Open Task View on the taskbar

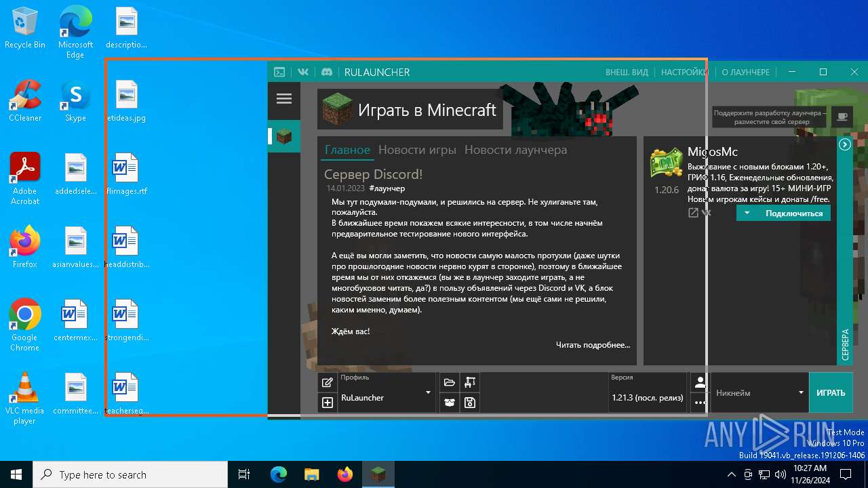(244, 474)
